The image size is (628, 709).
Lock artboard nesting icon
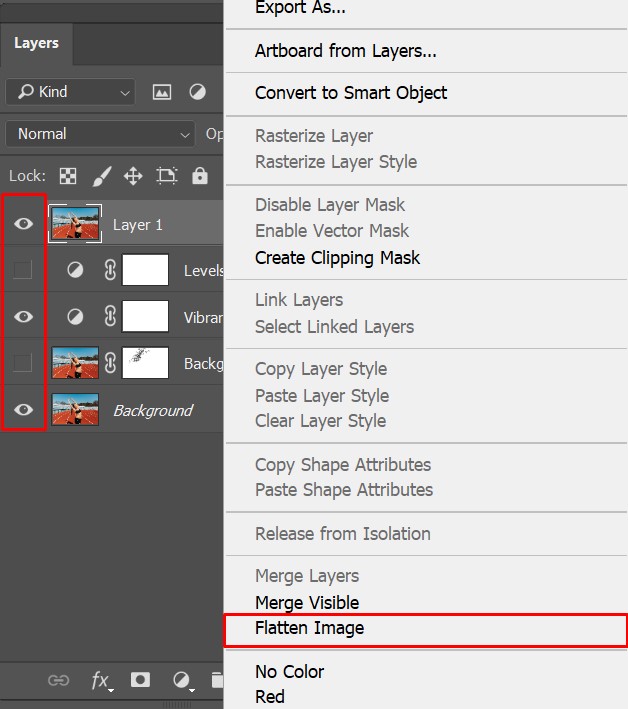coord(166,176)
